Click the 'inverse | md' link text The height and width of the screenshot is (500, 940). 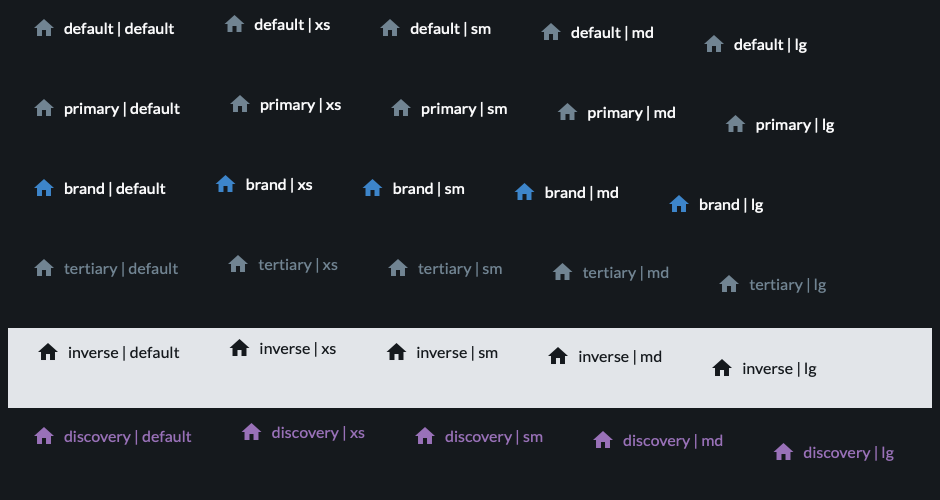click(x=620, y=357)
